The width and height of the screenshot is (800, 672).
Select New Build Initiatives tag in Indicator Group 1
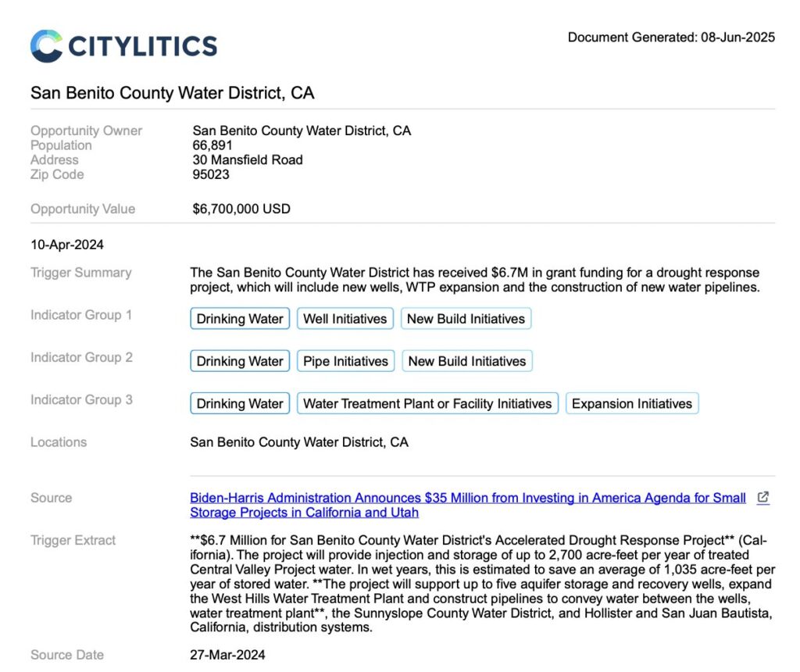(466, 318)
